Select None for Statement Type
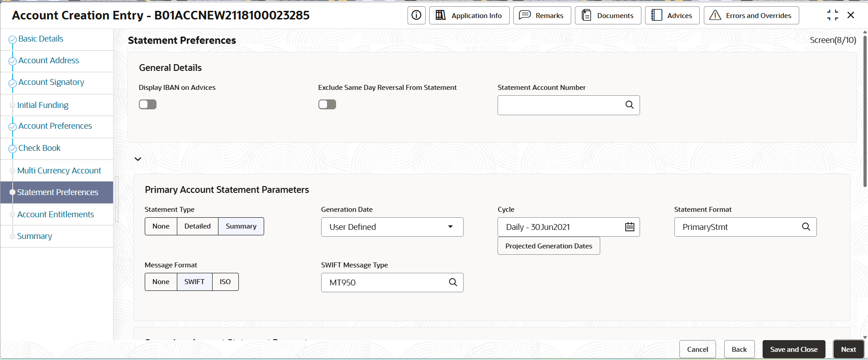 [161, 226]
